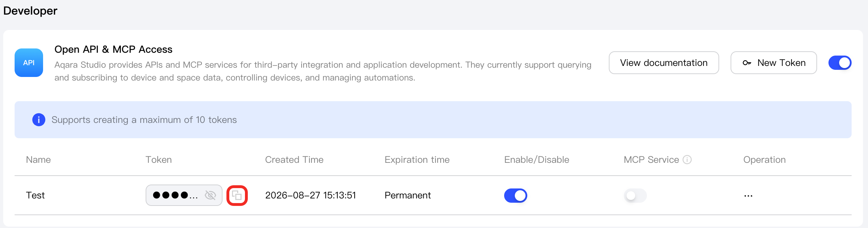Enable MCP Service for Test token

tap(635, 196)
